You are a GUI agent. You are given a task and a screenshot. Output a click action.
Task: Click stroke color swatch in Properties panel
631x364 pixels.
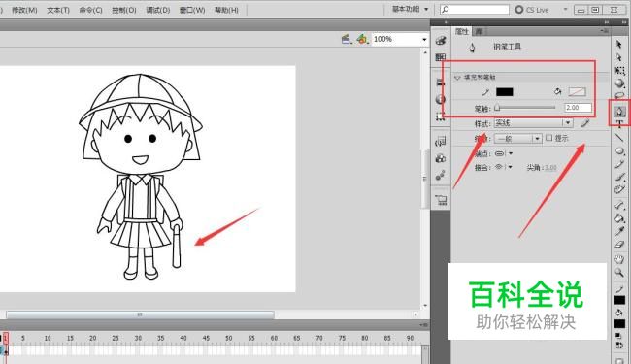coord(505,92)
